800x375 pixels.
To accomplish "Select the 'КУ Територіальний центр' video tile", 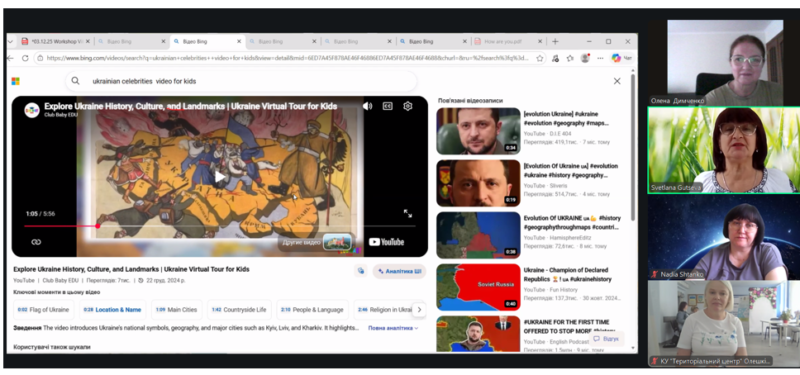I will click(x=724, y=323).
